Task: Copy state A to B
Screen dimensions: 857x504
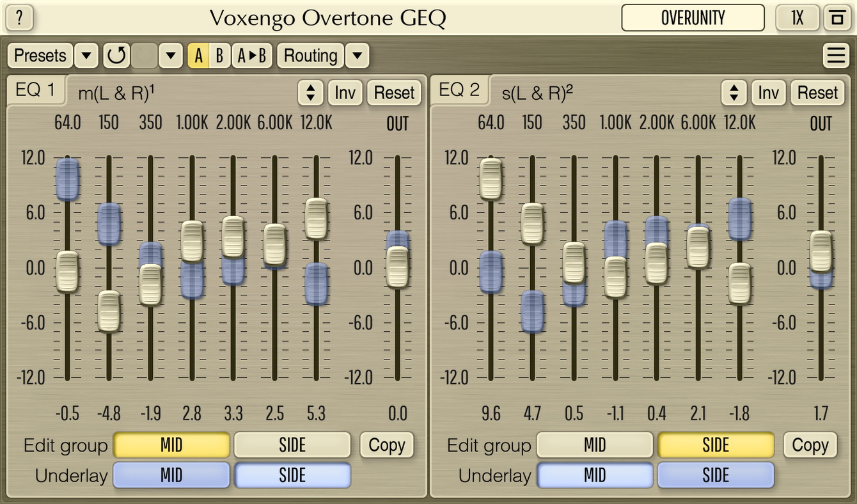Action: (252, 56)
